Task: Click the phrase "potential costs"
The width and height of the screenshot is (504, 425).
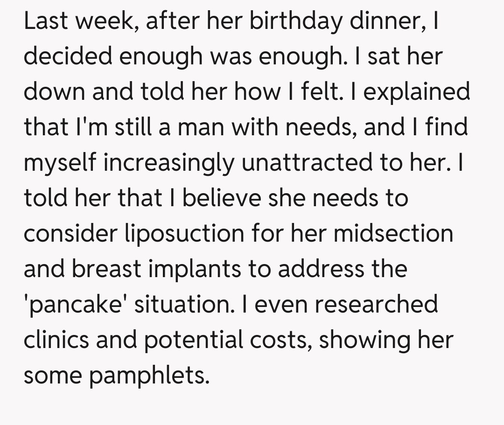Action: click(228, 340)
